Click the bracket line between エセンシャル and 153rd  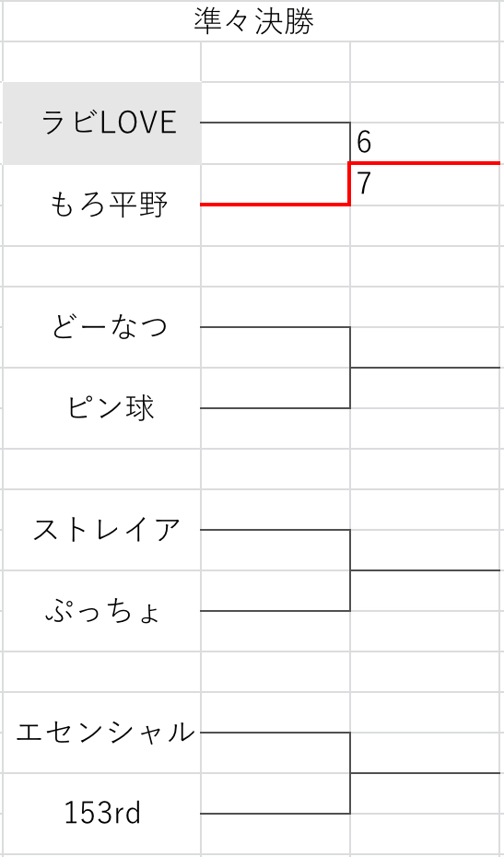350,773
